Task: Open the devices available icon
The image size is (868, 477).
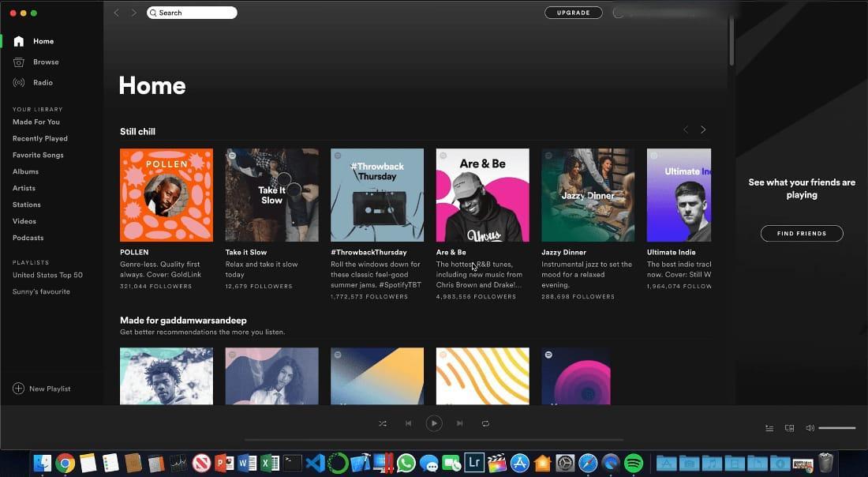Action: [790, 428]
